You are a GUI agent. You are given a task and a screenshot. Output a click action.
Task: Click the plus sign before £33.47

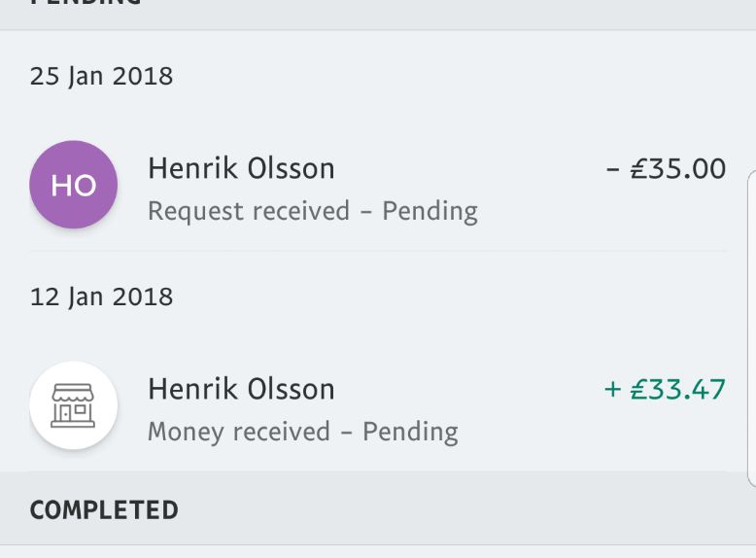(x=612, y=390)
